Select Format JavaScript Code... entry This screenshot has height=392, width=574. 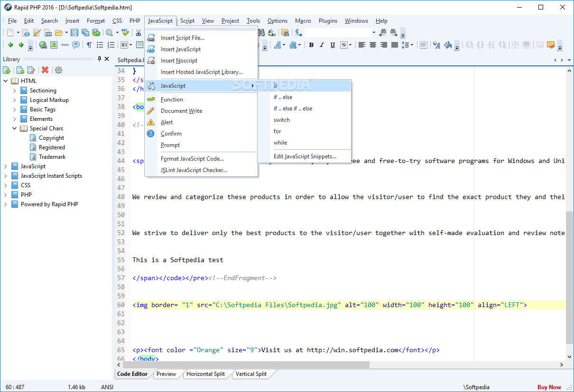201,159
